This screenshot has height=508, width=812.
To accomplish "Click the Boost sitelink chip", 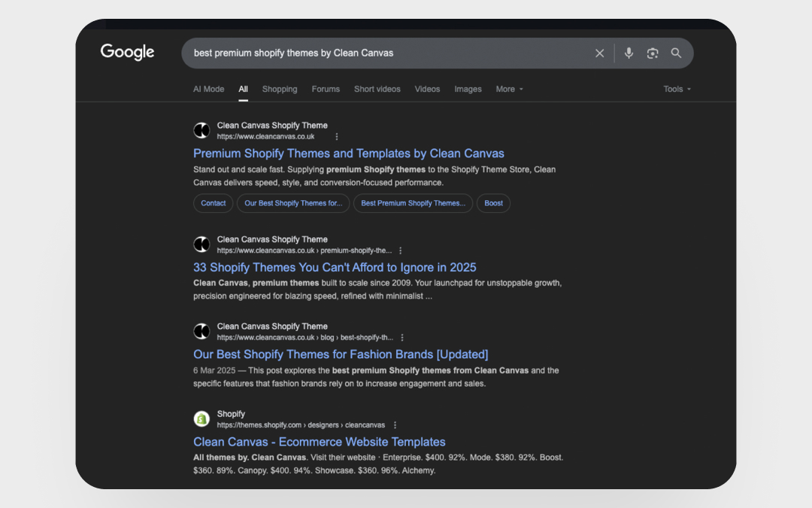I will tap(493, 202).
